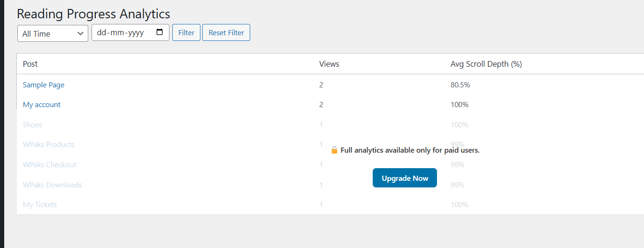The width and height of the screenshot is (644, 248).
Task: Open the Sample Page post link
Action: click(x=44, y=85)
